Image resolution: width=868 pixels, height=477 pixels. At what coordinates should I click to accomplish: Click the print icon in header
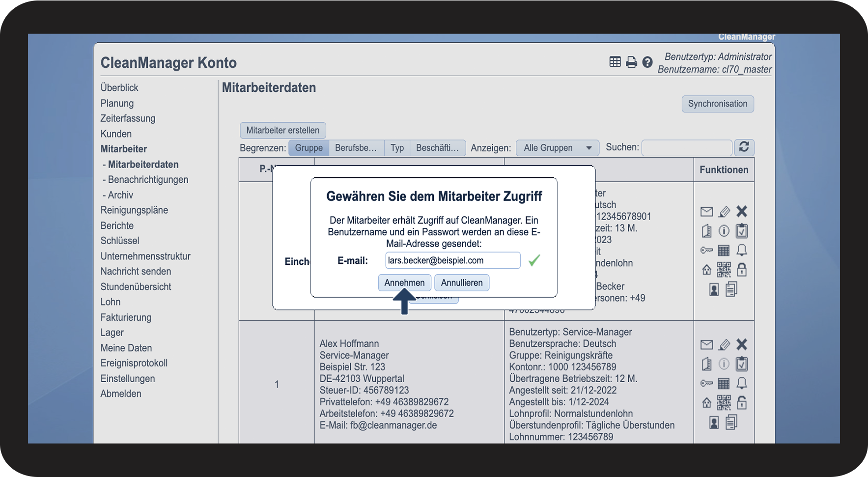click(631, 62)
